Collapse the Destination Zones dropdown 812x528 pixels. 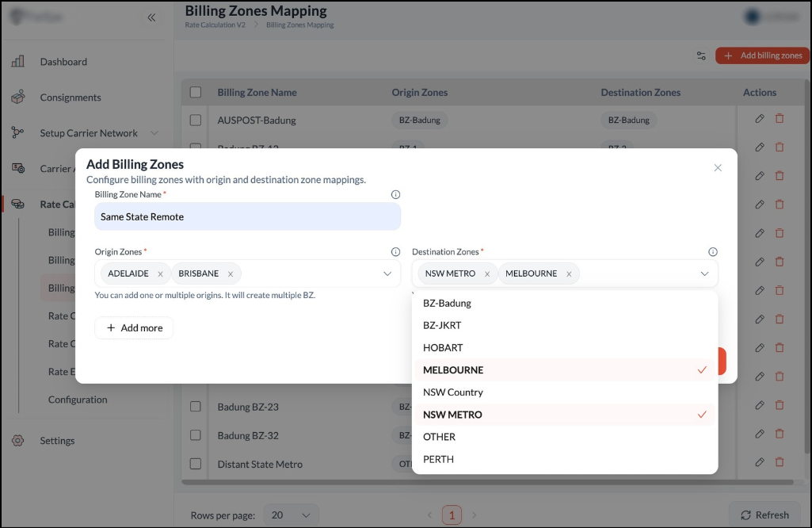(x=704, y=272)
